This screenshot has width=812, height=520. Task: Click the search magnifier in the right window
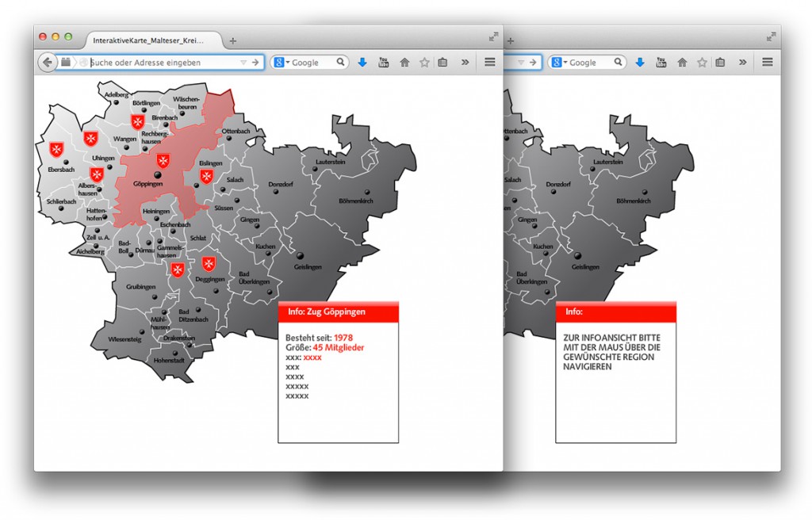pos(617,62)
